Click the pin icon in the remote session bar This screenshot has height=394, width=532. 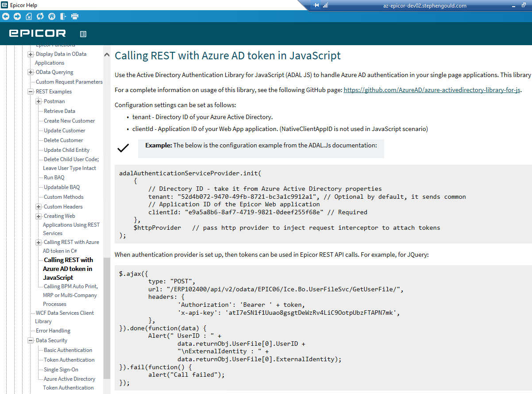pos(316,5)
